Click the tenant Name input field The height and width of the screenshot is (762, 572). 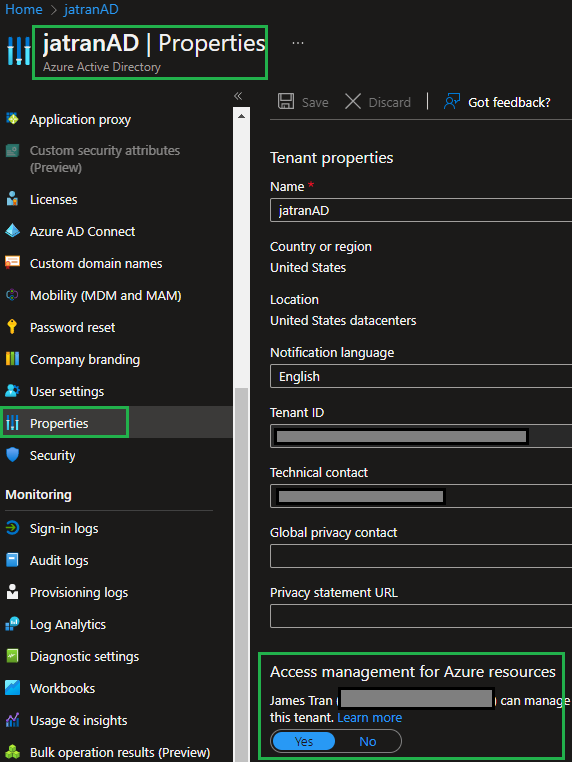421,210
